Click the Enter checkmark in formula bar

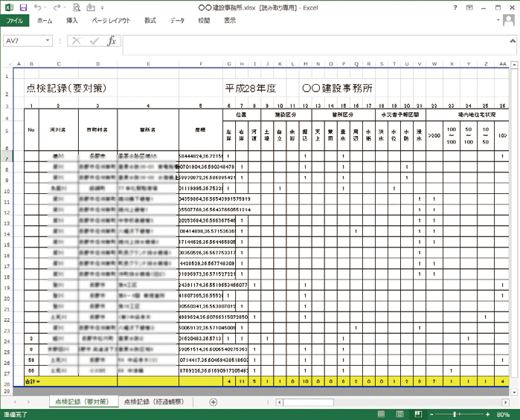tap(94, 41)
